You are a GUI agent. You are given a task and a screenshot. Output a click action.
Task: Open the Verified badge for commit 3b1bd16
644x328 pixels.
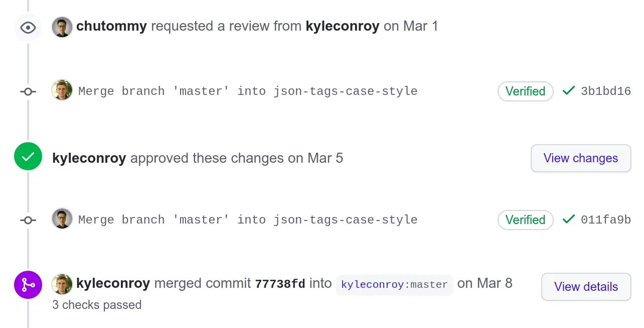tap(525, 91)
